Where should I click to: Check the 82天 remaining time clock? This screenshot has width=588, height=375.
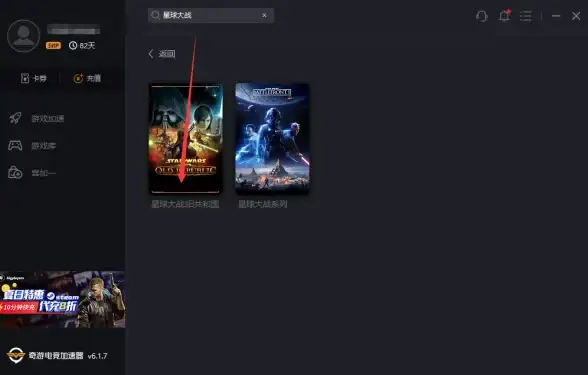coord(82,45)
